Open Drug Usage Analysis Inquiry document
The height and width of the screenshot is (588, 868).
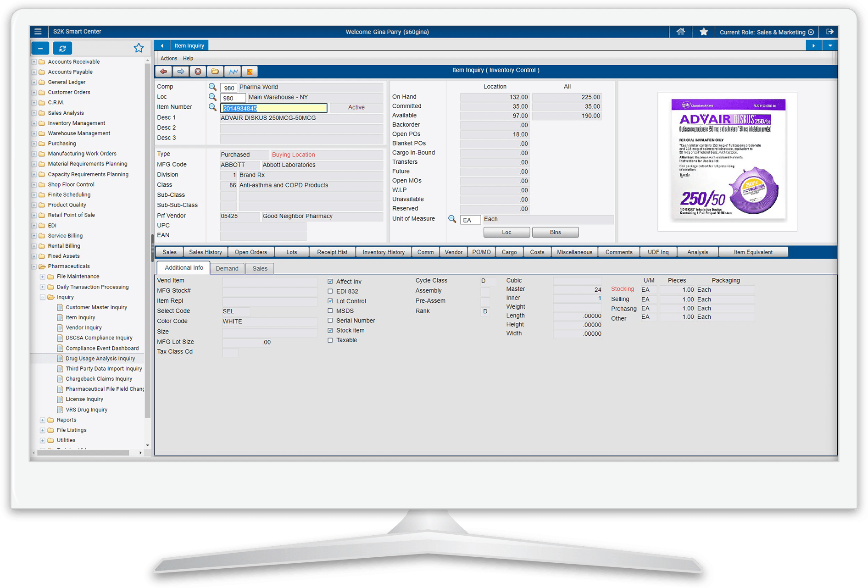(100, 358)
